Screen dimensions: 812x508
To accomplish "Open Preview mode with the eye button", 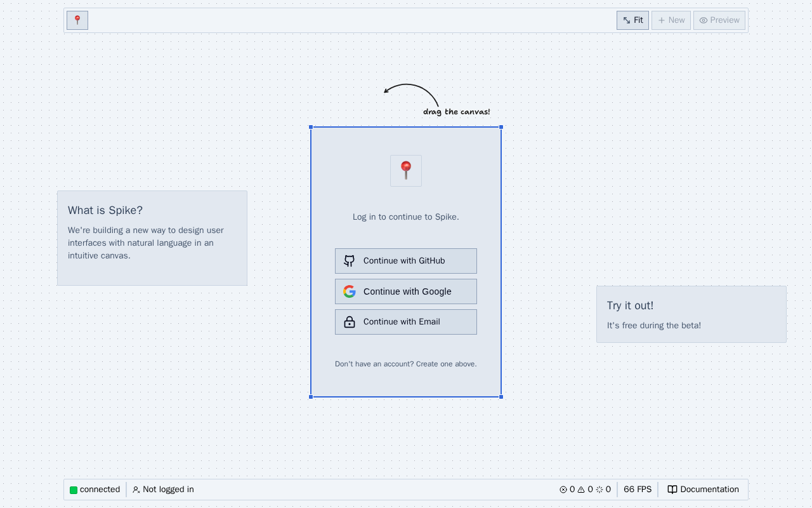I will [x=719, y=20].
